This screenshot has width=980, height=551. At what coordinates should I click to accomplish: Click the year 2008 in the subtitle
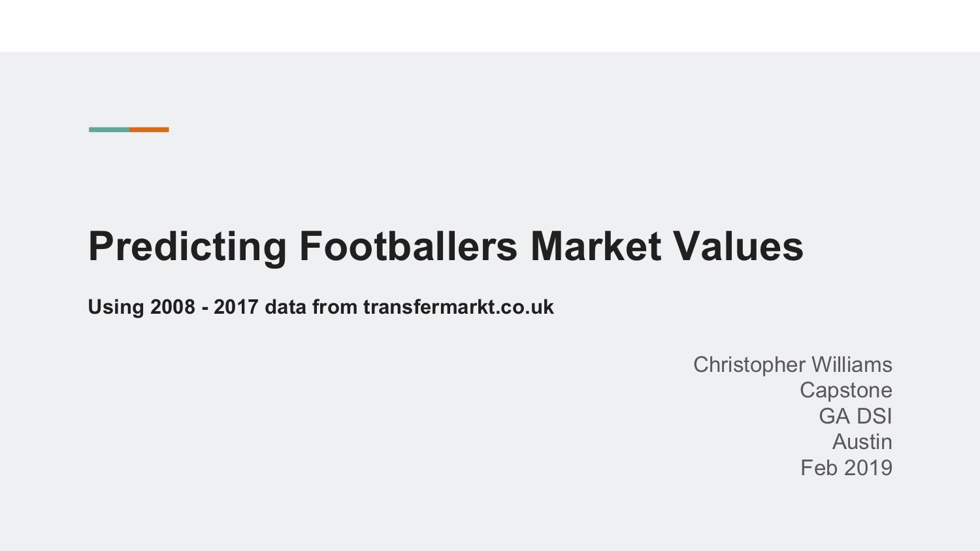(x=172, y=307)
